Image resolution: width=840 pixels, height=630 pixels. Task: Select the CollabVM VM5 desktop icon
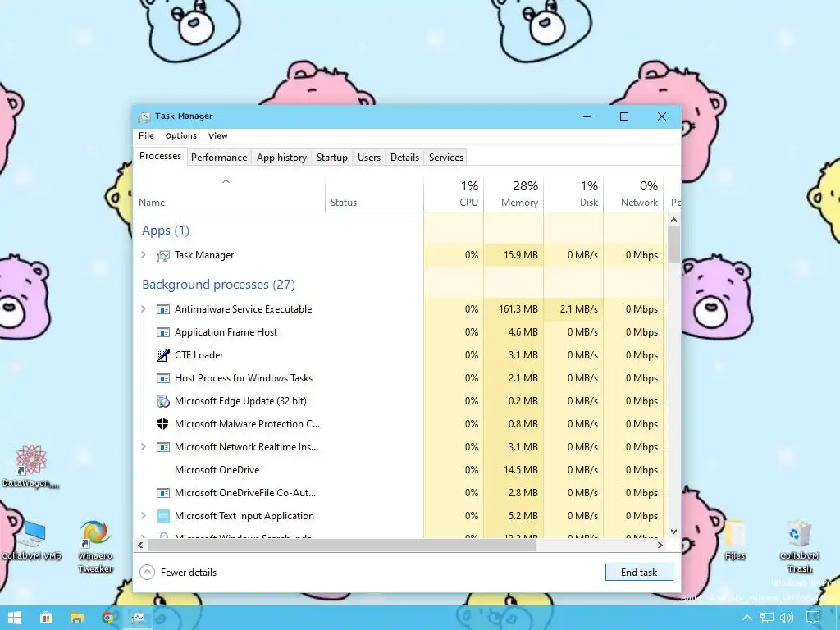[31, 540]
